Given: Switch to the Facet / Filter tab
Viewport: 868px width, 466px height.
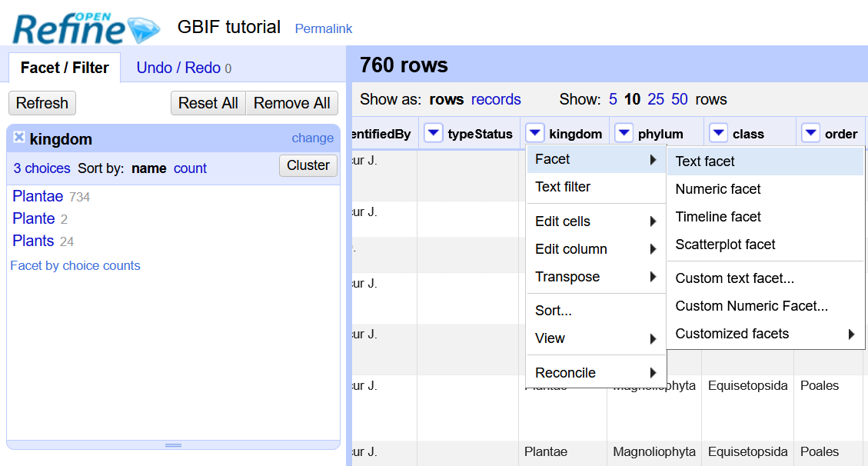Looking at the screenshot, I should [x=65, y=68].
